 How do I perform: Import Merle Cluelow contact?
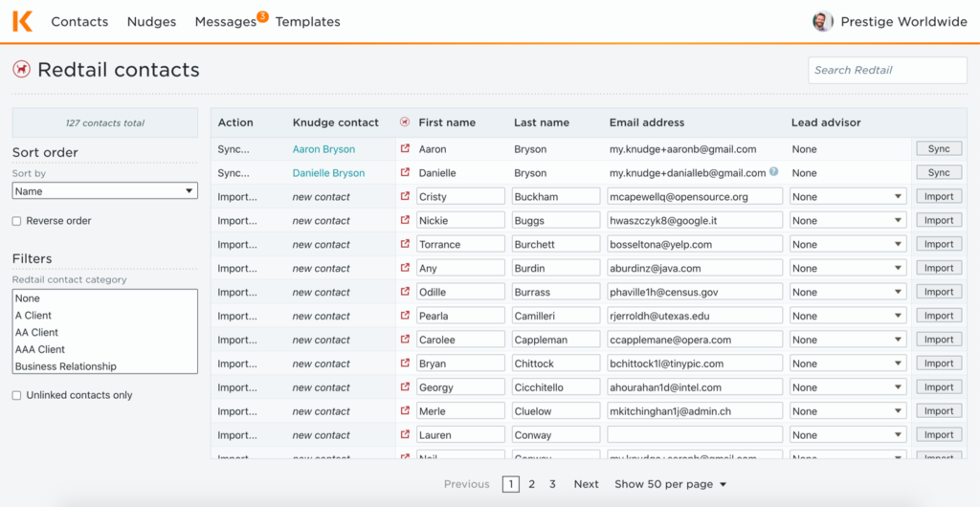[x=939, y=411]
